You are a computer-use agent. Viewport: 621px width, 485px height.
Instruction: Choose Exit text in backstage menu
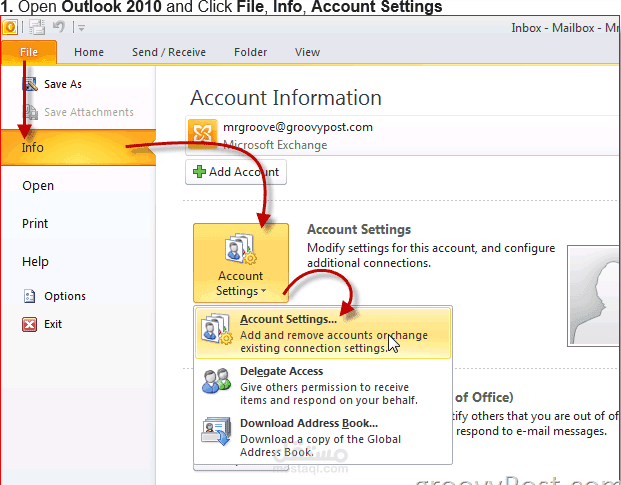click(x=53, y=324)
